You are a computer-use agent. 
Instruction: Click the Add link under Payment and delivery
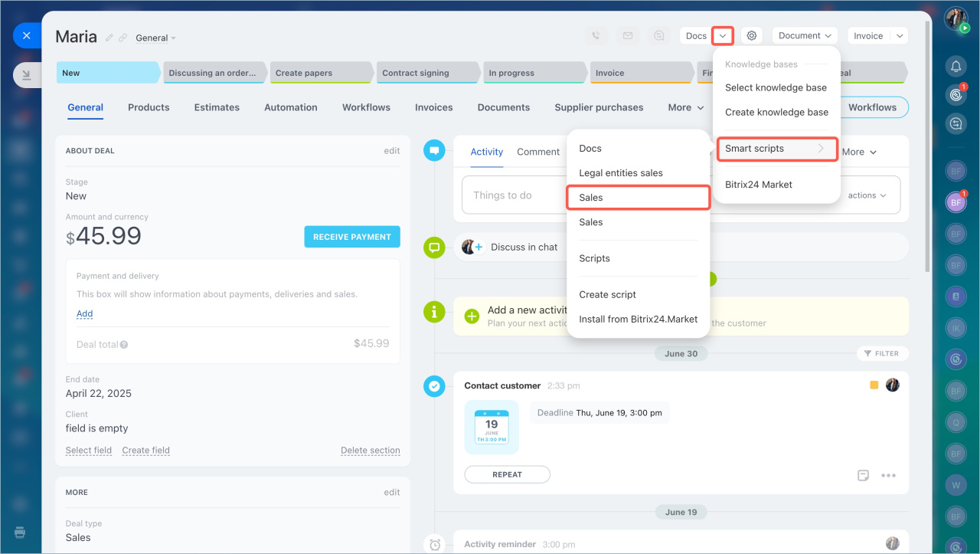click(84, 313)
